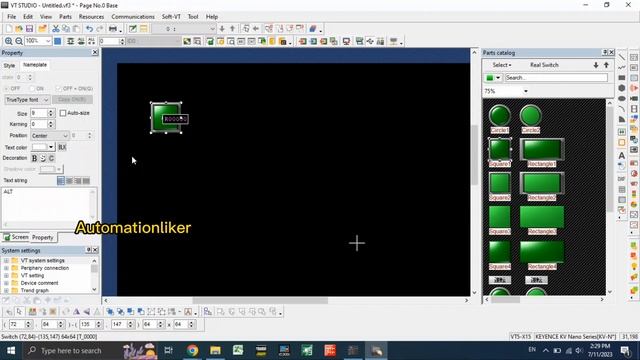Click the Save (floppy disk) toolbar icon
Screen dimensions: 640x360
click(29, 29)
